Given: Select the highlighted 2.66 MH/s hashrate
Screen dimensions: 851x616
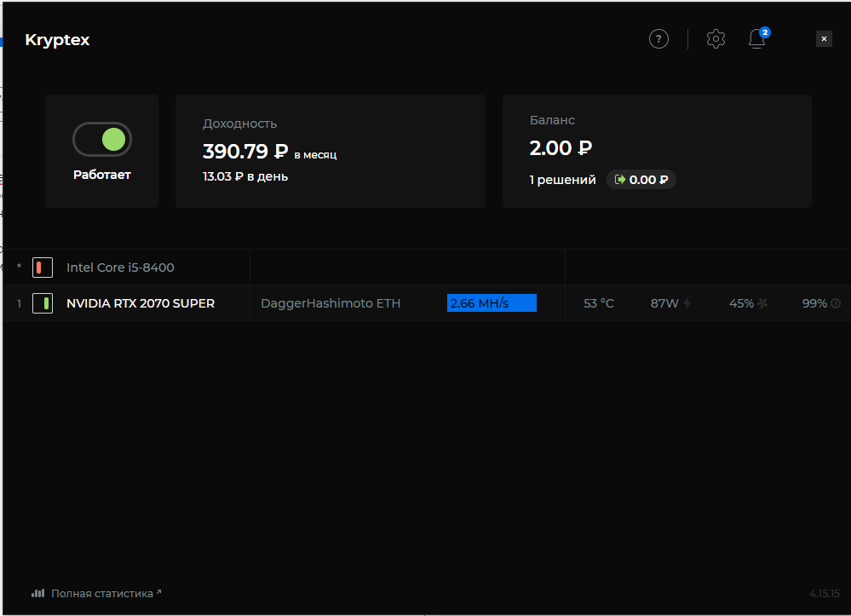Looking at the screenshot, I should tap(492, 303).
